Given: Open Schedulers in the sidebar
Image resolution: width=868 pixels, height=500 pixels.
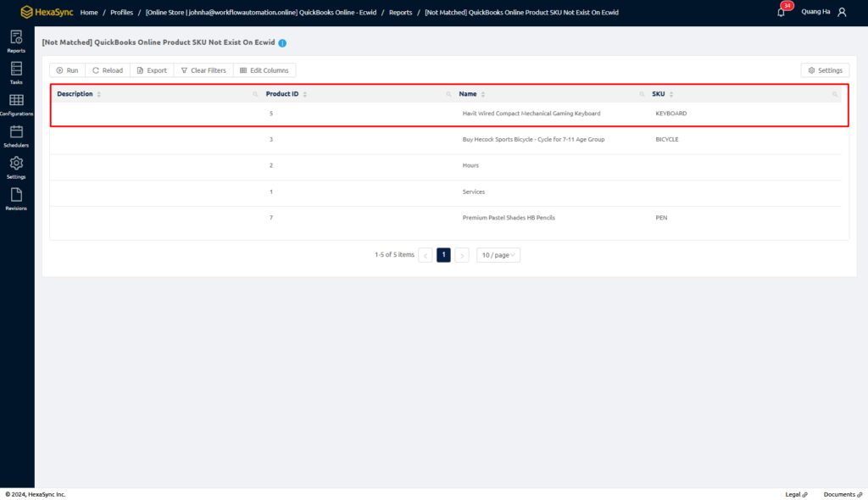Looking at the screenshot, I should pyautogui.click(x=16, y=136).
